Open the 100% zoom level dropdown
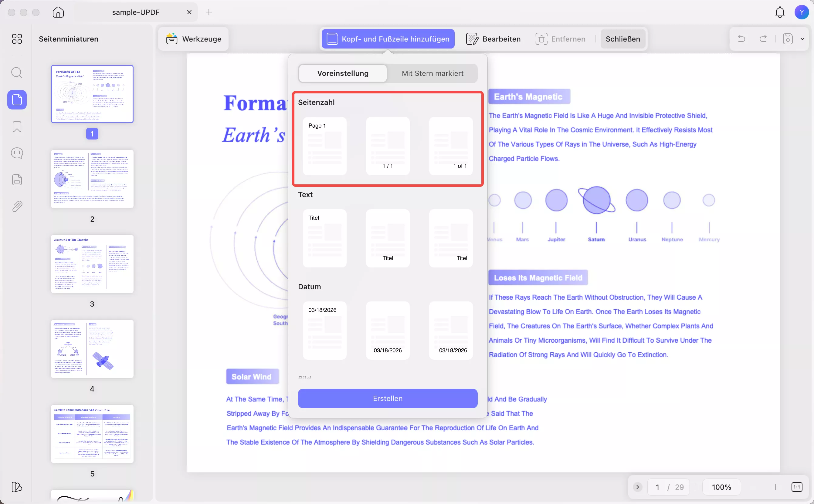Screen dimensions: 814x504 721,487
